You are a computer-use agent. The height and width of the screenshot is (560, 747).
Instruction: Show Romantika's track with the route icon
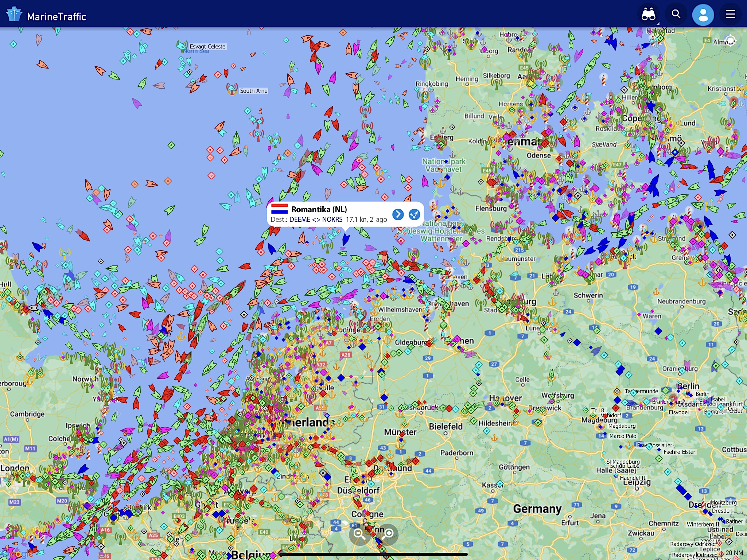click(x=414, y=214)
